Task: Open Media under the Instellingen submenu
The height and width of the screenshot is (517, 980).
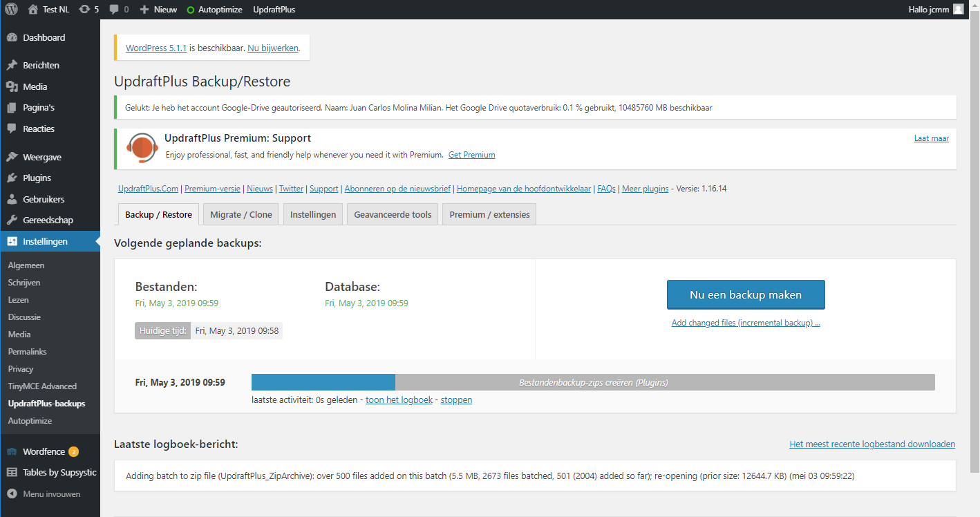Action: coord(19,335)
